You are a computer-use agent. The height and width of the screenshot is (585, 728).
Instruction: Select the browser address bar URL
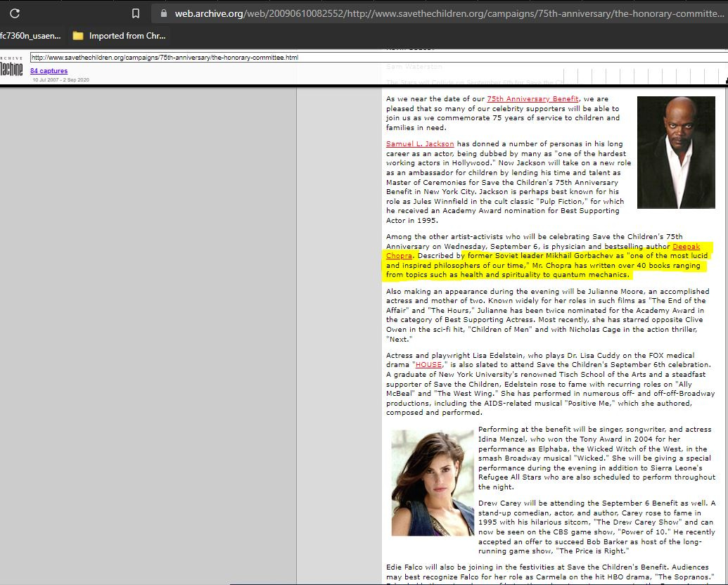click(449, 13)
